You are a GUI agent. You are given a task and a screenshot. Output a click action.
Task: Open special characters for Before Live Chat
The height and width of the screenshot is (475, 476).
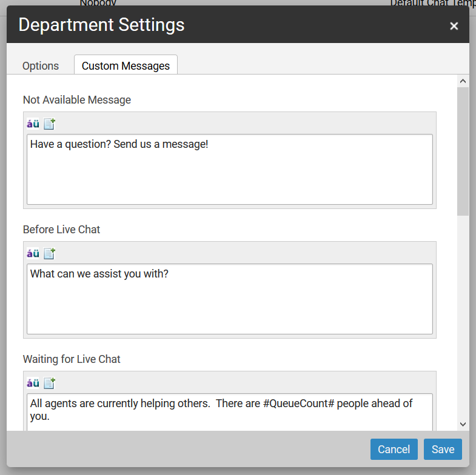click(33, 254)
